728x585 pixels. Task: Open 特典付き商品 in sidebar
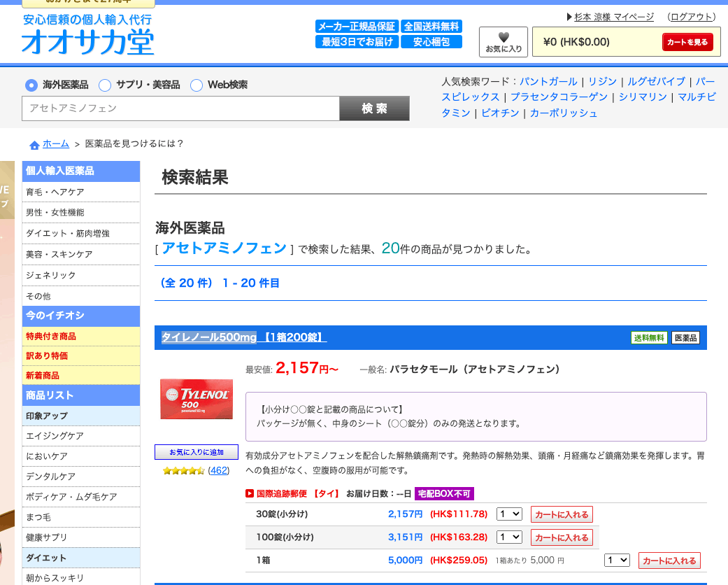(x=81, y=337)
